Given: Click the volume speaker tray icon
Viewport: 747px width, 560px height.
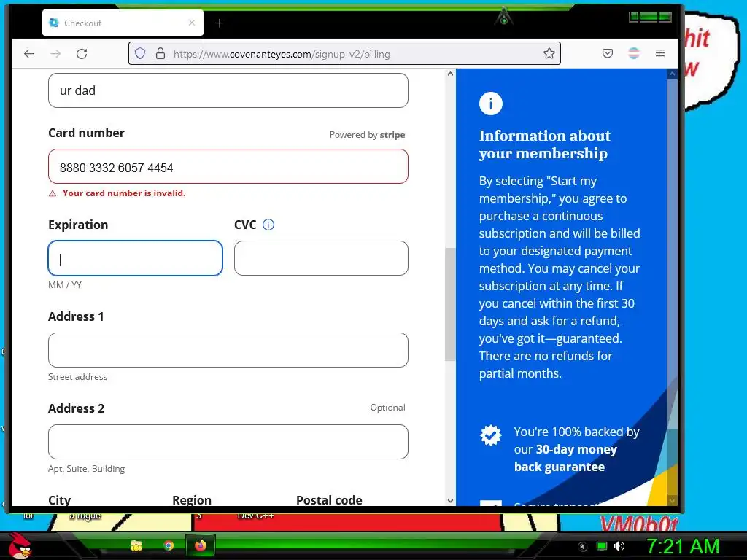Looking at the screenshot, I should coord(619,546).
